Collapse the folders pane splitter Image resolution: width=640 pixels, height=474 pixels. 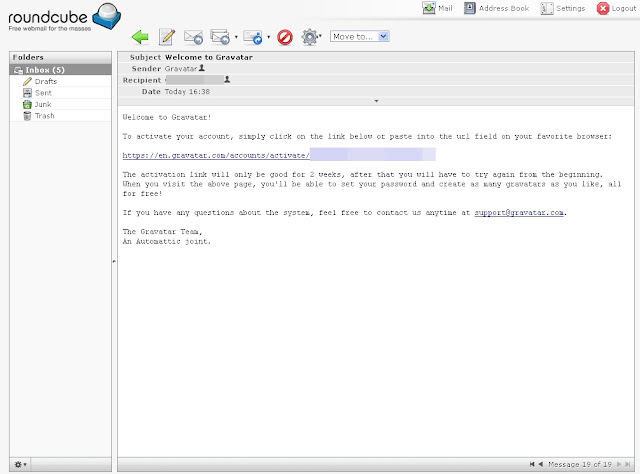pos(114,261)
